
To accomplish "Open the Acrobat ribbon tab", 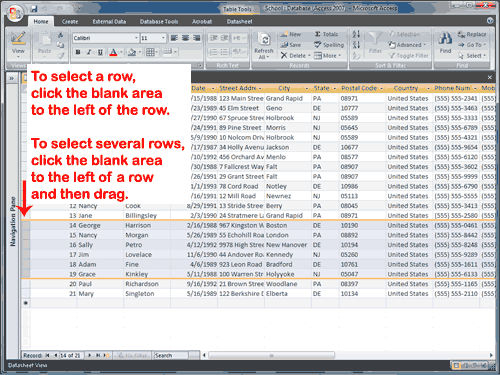I will pos(202,21).
